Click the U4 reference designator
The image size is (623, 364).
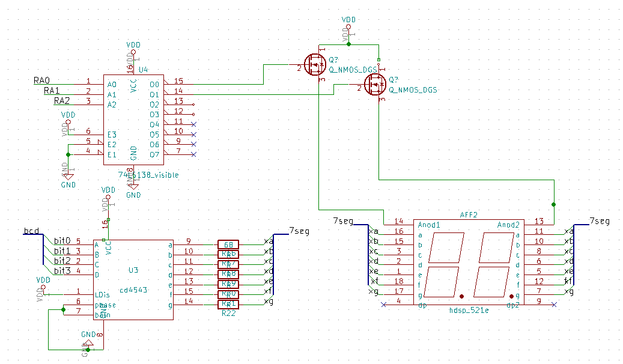(144, 70)
